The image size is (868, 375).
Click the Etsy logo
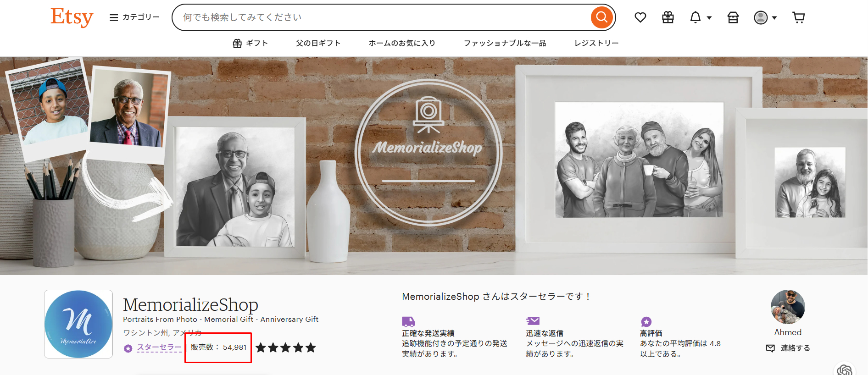coord(72,17)
